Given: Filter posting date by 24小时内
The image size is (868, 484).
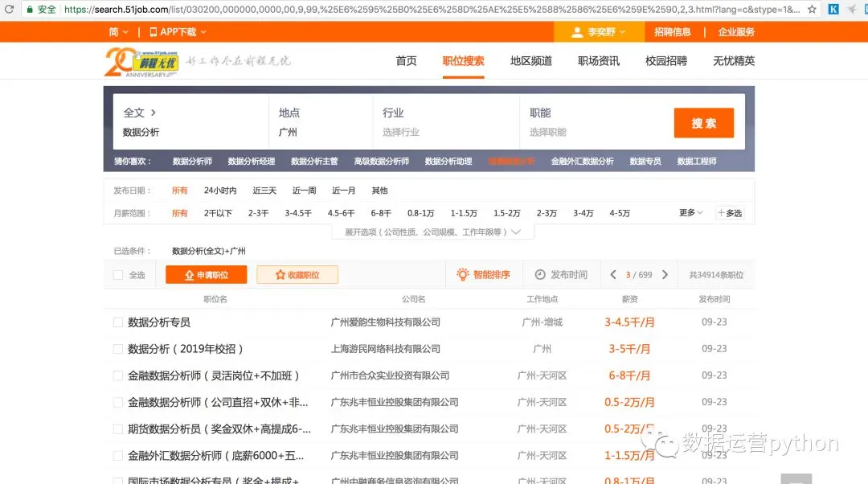Looking at the screenshot, I should pos(220,191).
